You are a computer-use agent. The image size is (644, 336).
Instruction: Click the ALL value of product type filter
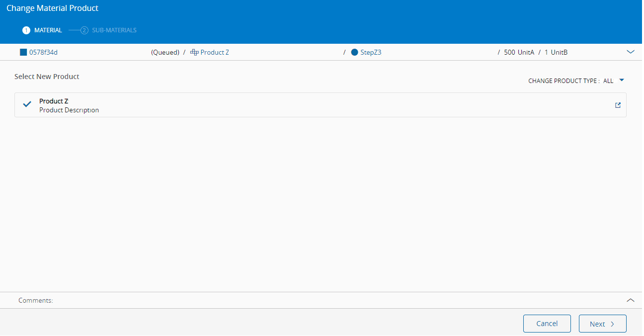click(608, 81)
